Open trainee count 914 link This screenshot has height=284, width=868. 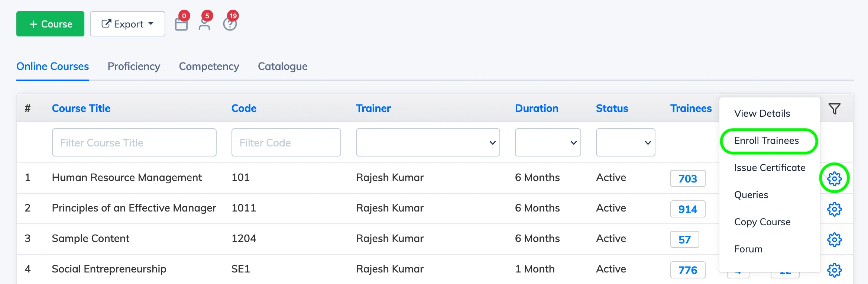coord(688,209)
